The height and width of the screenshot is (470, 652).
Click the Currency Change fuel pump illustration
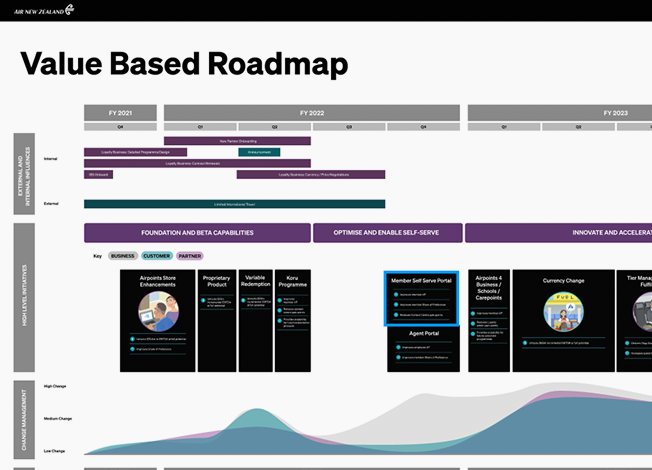tap(563, 312)
